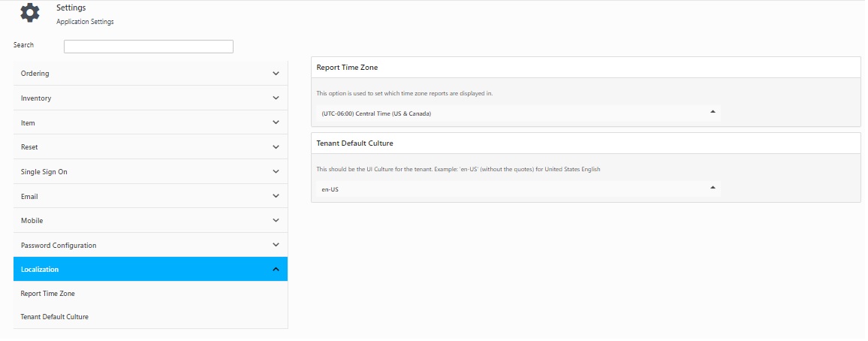The height and width of the screenshot is (341, 868).
Task: Click the chevron icon beside Ordering
Action: (276, 74)
